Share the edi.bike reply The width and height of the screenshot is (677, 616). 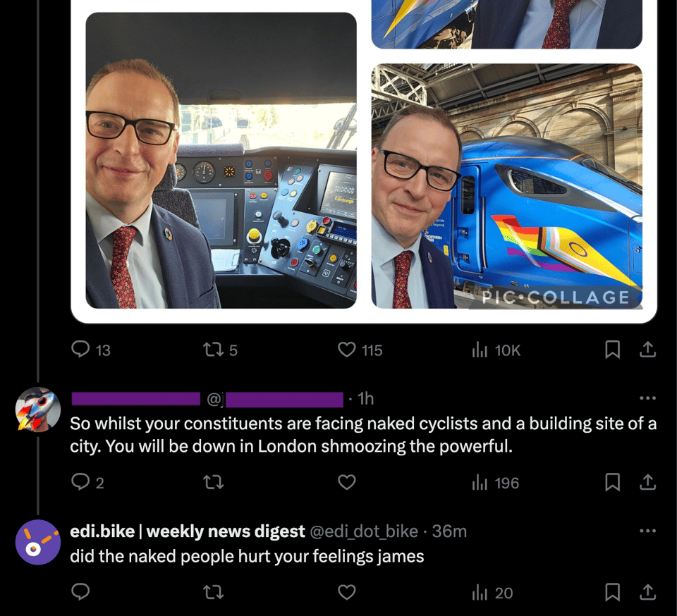click(648, 592)
